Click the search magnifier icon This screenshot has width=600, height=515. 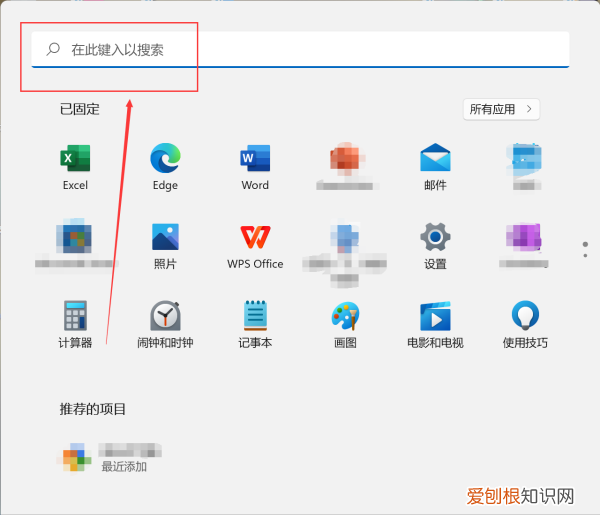[53, 49]
